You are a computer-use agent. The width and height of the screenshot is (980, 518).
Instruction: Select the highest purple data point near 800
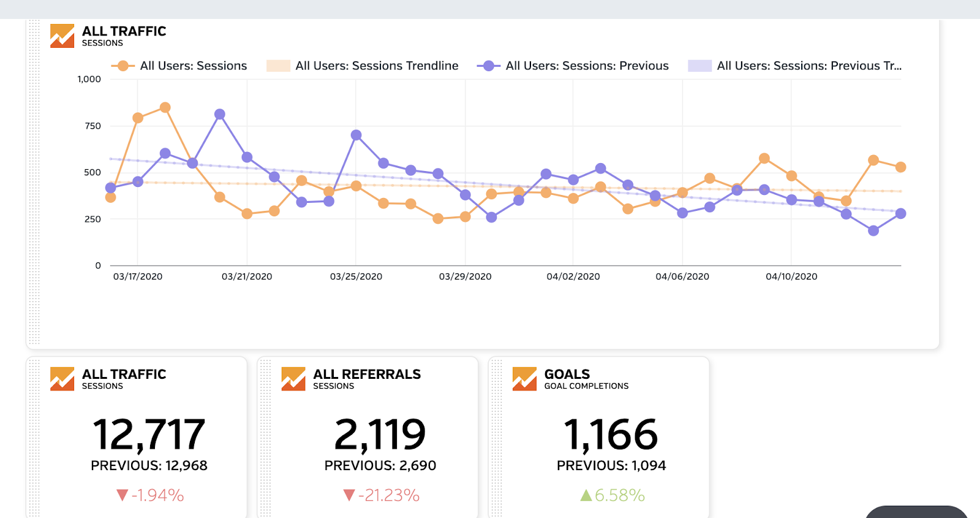[x=220, y=115]
